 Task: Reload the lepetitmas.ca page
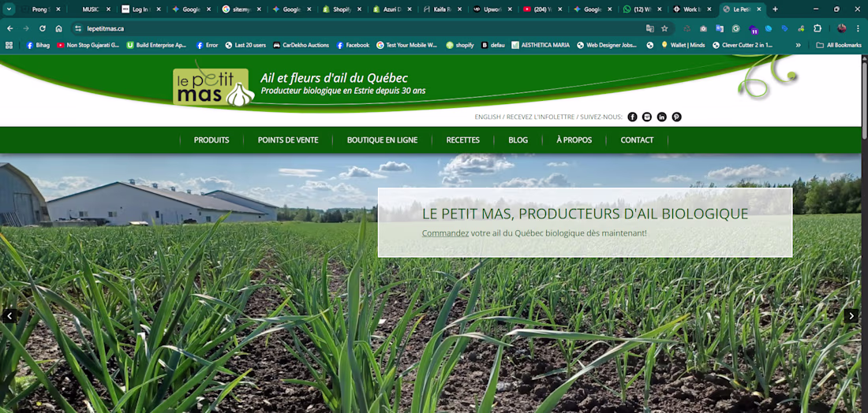pyautogui.click(x=42, y=28)
